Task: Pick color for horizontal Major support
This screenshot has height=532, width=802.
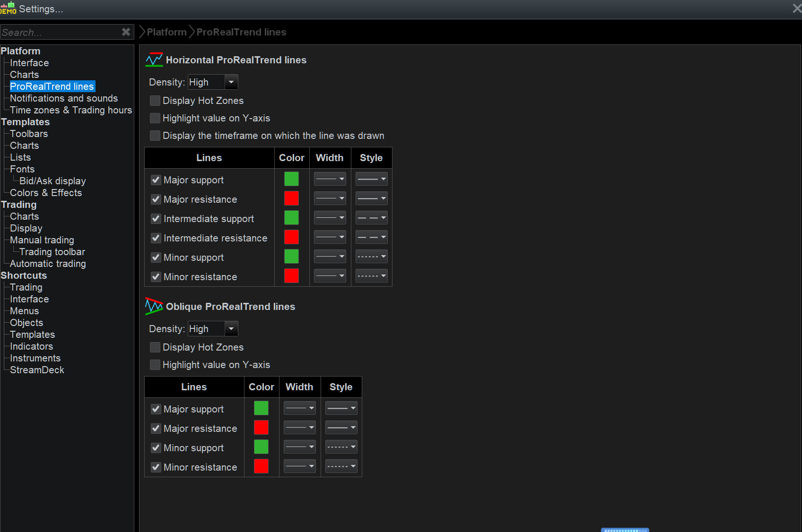Action: [x=291, y=179]
